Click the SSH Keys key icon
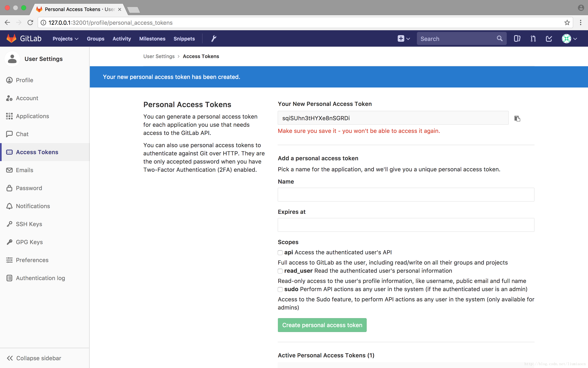The width and height of the screenshot is (588, 368). [9, 224]
